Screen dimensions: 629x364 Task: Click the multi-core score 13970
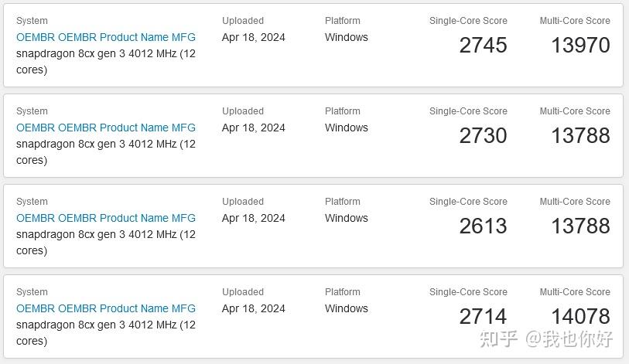pos(580,46)
